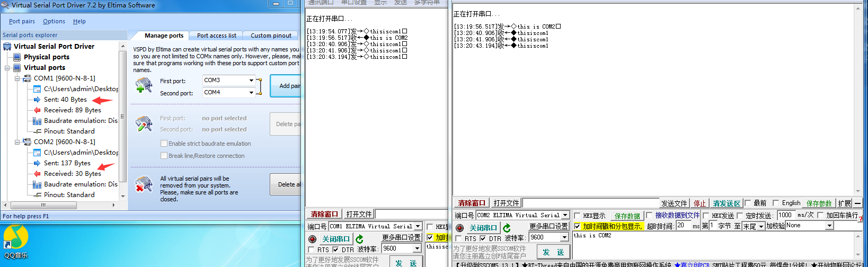The image size is (868, 267).
Task: Open baud rate 9600 dropdown in COM1 window
Action: (x=417, y=248)
